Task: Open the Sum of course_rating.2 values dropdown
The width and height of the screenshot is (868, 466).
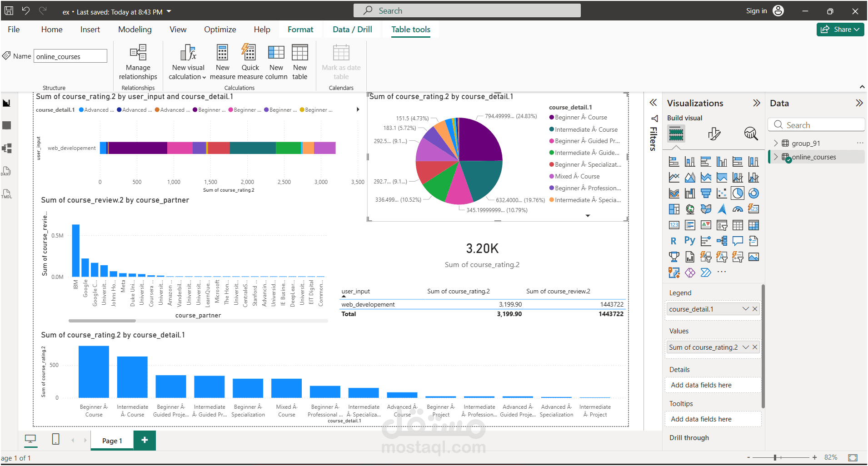Action: pyautogui.click(x=745, y=347)
